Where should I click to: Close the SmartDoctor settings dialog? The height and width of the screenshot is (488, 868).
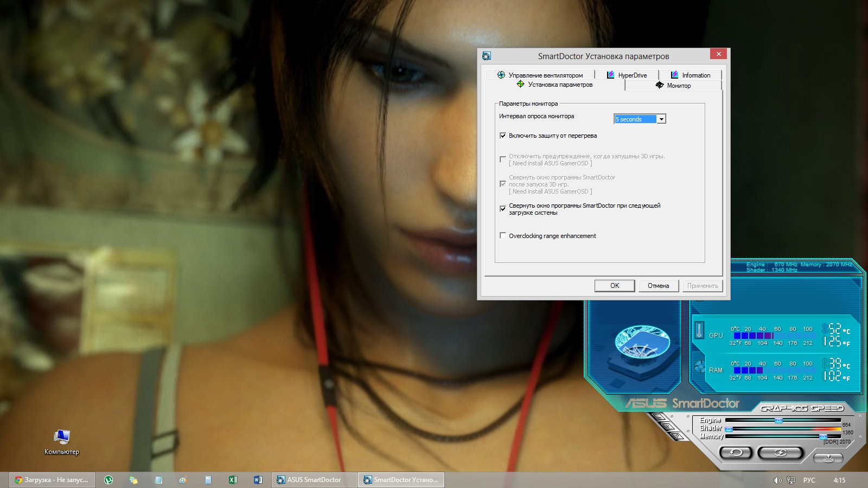click(718, 54)
